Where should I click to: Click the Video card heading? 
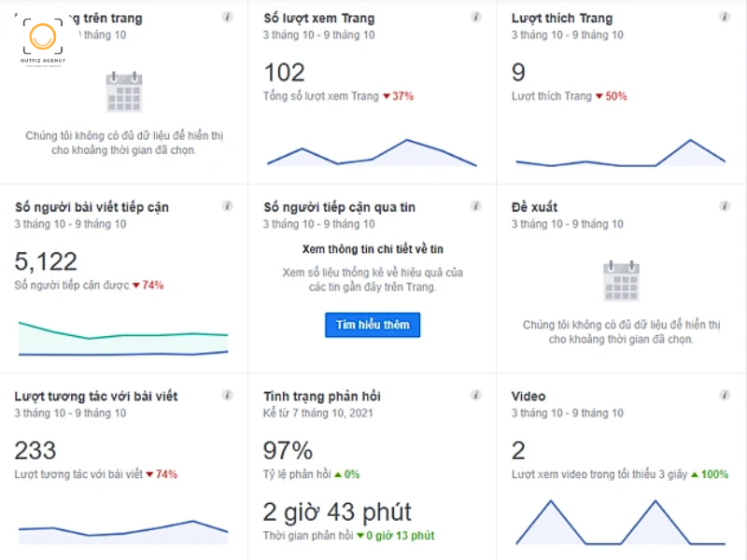(529, 397)
